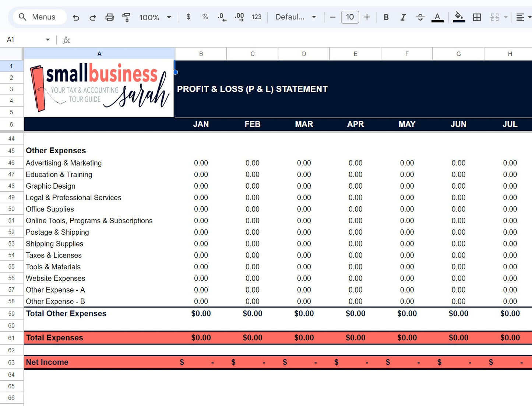The image size is (532, 406).
Task: Click the Insert function fx button
Action: click(x=66, y=40)
